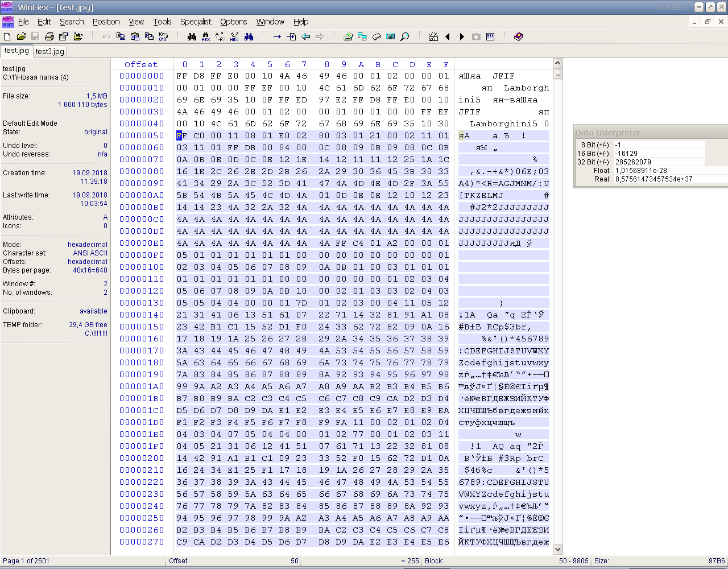
Task: Click the help book icon in toolbar
Action: click(518, 36)
